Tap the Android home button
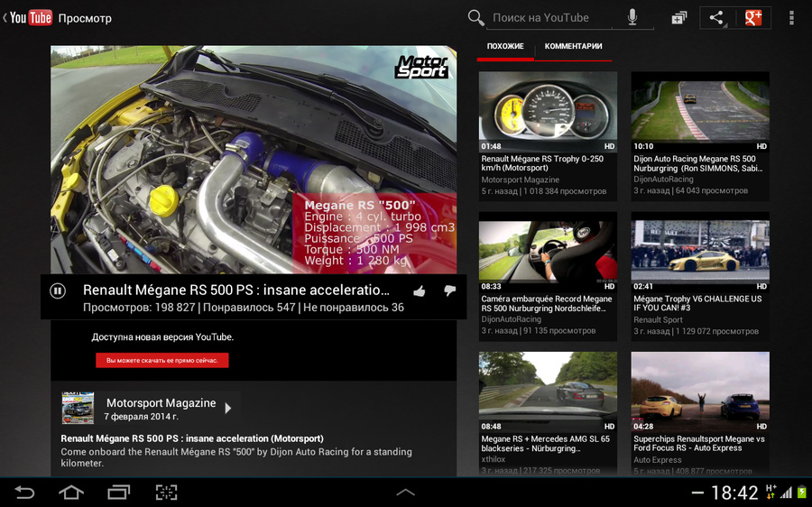 [71, 492]
